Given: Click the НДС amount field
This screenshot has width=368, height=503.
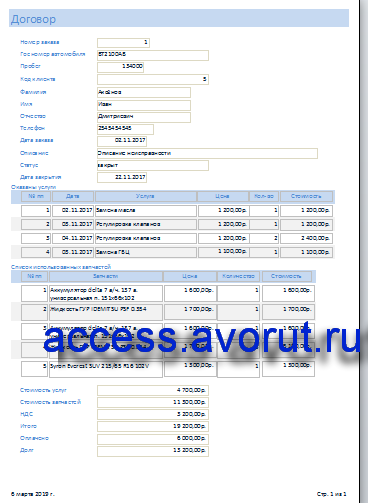Looking at the screenshot, I should 153,415.
